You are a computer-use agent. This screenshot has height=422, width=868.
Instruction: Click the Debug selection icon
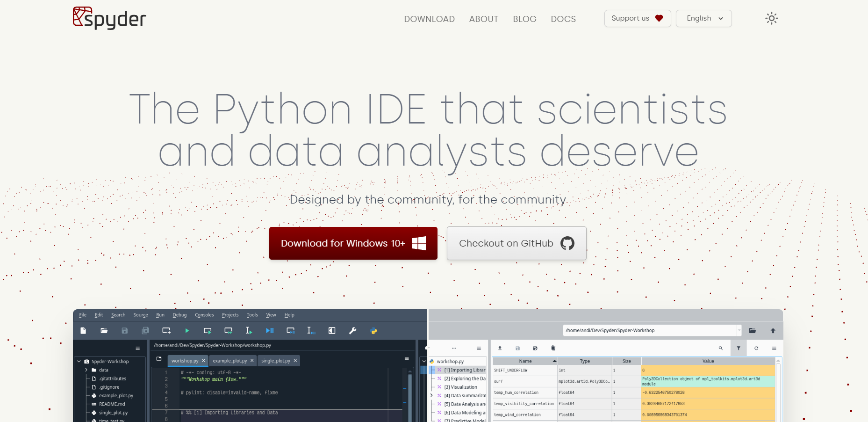(311, 331)
